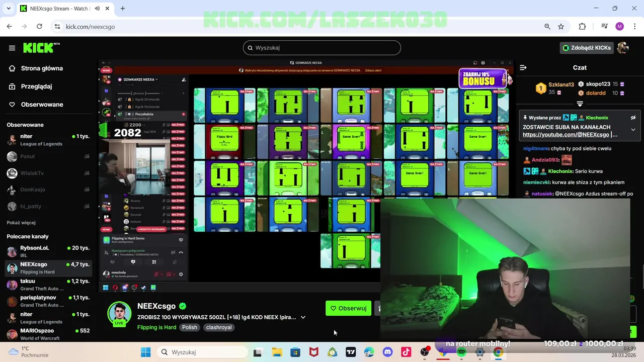Hide the pinned chat message
This screenshot has height=362, width=644.
(x=633, y=118)
